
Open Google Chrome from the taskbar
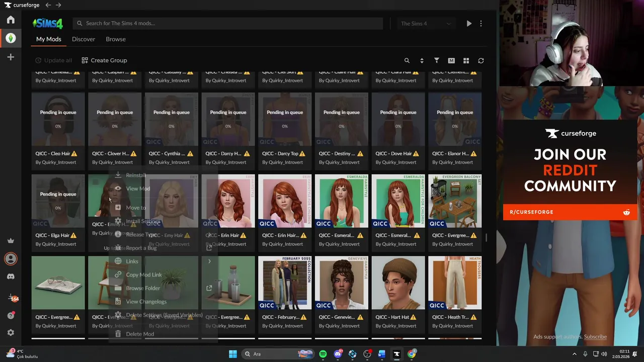[x=412, y=354]
